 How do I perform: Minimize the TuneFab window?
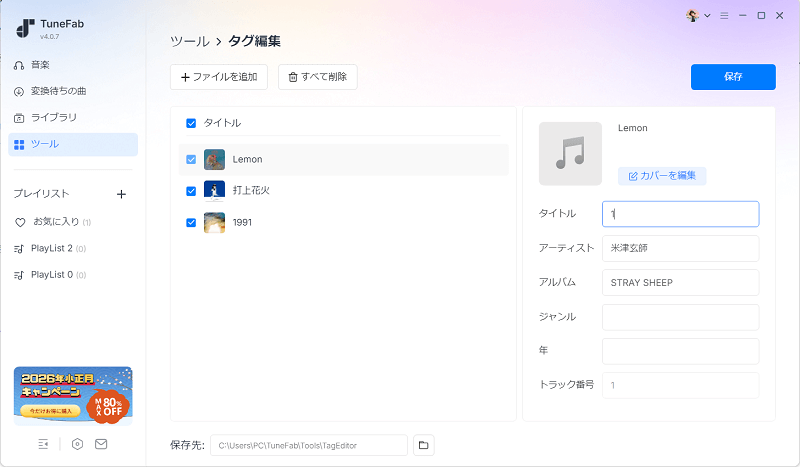pos(742,16)
